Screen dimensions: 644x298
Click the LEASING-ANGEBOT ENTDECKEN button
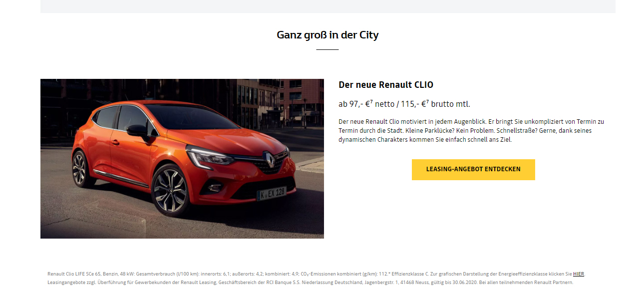click(x=473, y=170)
